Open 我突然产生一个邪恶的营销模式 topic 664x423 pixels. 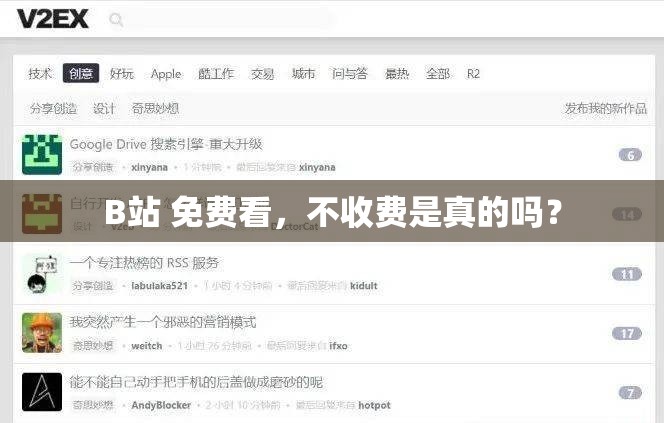(x=163, y=322)
